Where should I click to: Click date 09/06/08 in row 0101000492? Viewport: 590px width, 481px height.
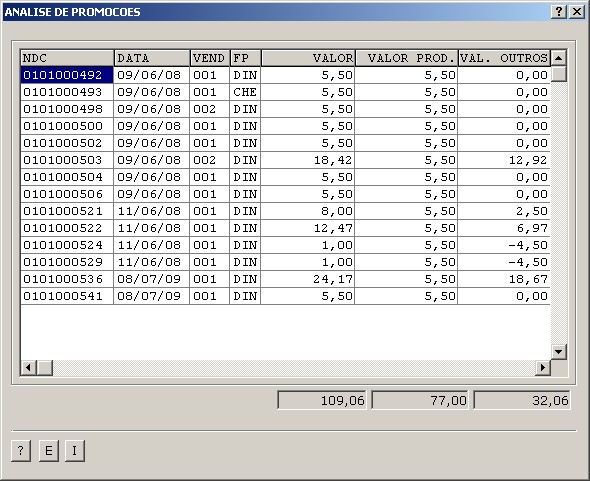tap(152, 75)
